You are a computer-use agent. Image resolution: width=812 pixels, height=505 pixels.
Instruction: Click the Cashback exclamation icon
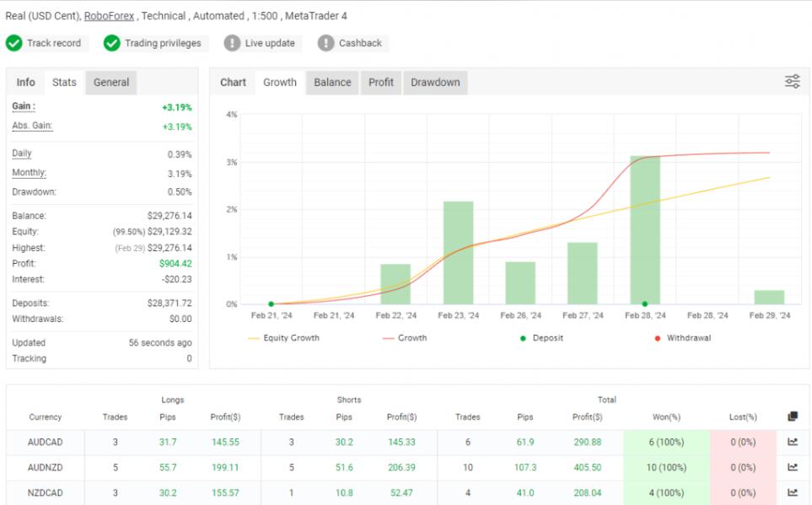[326, 43]
